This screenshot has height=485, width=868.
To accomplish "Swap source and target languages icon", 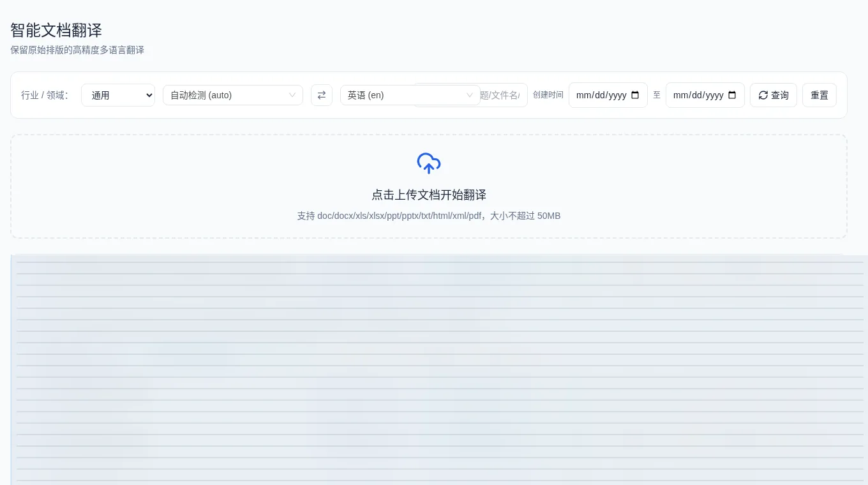I will click(x=322, y=95).
